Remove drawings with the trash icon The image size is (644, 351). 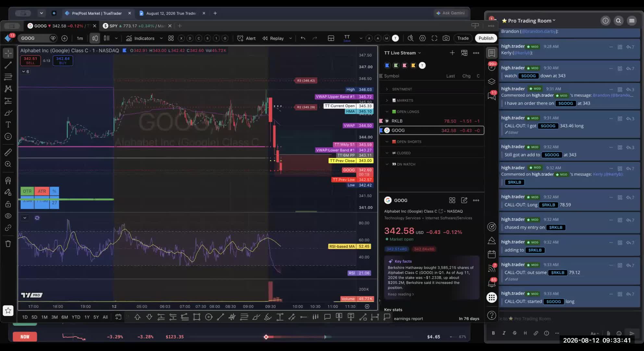point(8,244)
